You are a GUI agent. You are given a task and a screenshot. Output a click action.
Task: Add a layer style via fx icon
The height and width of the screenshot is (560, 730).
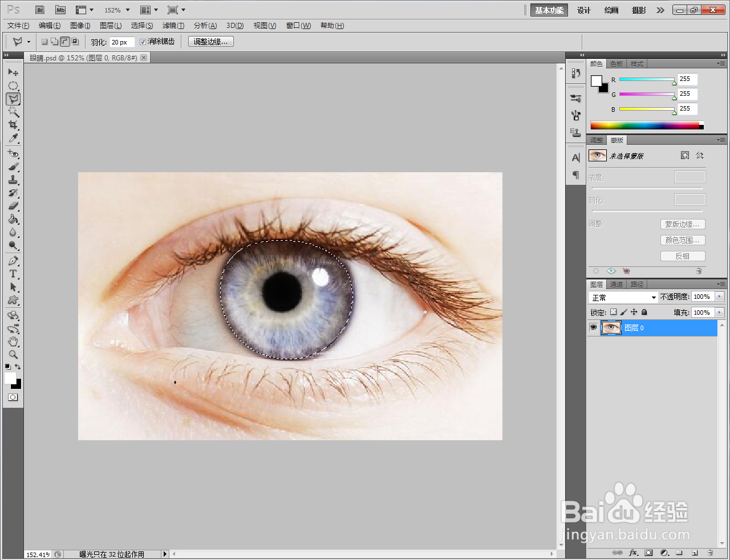pyautogui.click(x=633, y=553)
